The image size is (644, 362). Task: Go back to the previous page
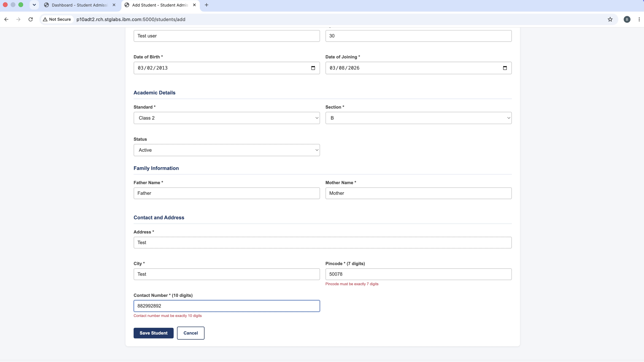point(7,19)
